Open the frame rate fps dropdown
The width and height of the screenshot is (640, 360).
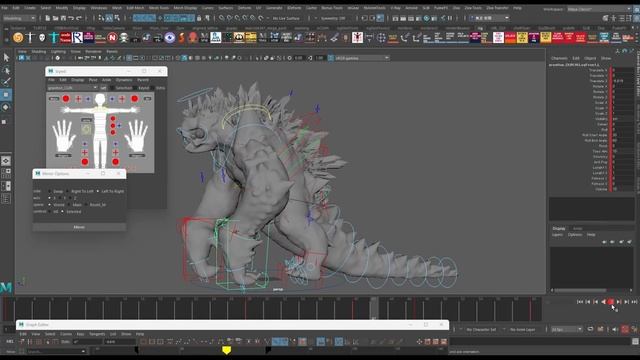click(x=567, y=329)
